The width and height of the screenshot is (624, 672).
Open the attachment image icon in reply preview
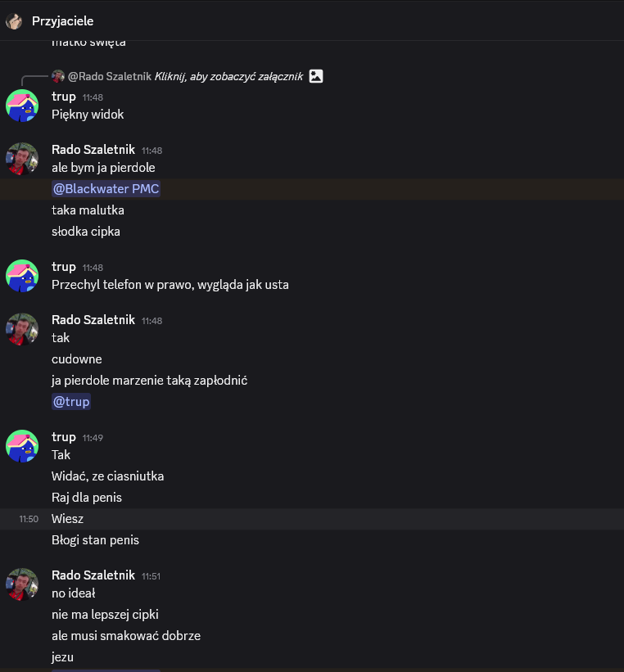[x=316, y=76]
